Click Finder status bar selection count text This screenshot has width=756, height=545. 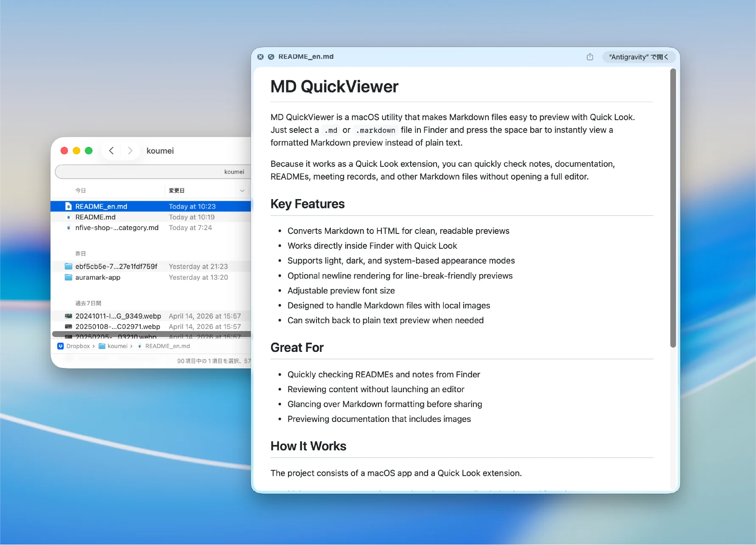[214, 361]
